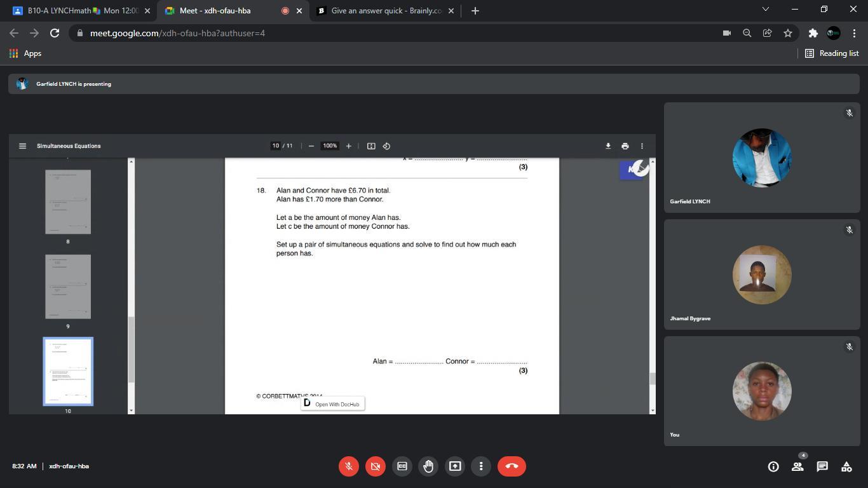
Task: Switch to the Meet xdh-ofau-hba tab
Action: (x=234, y=11)
